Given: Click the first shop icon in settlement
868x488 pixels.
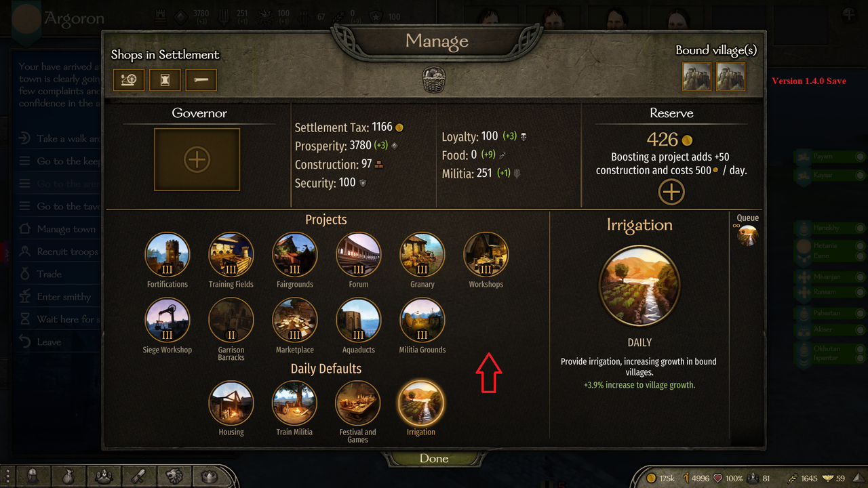Looking at the screenshot, I should (128, 80).
